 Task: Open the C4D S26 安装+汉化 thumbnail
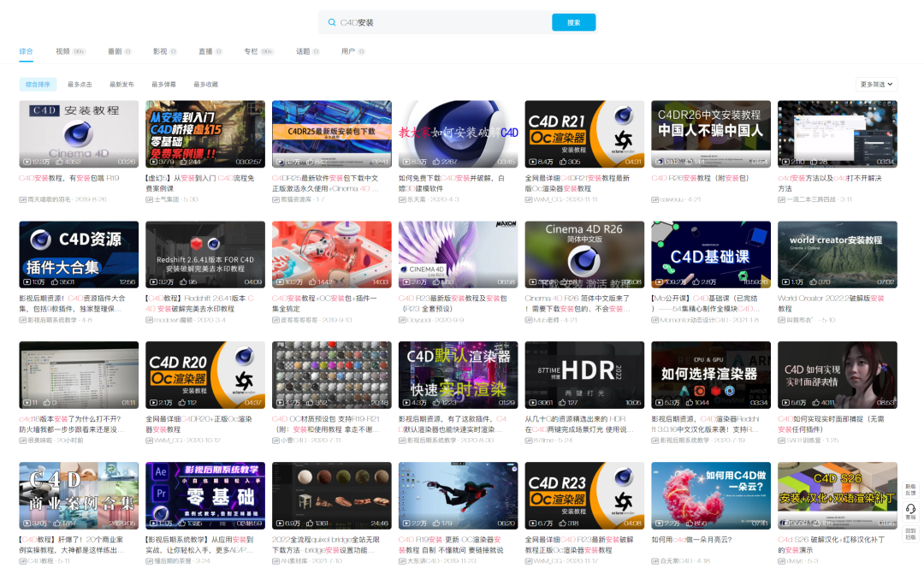click(838, 495)
